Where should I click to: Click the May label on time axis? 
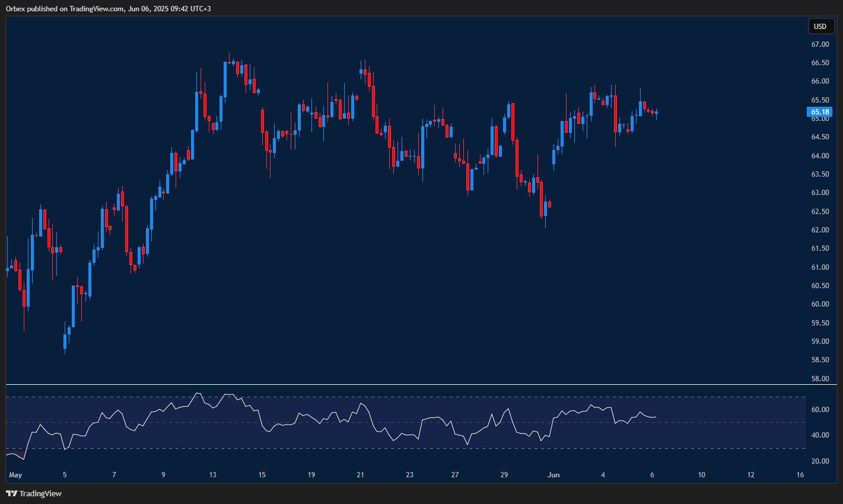[x=15, y=475]
